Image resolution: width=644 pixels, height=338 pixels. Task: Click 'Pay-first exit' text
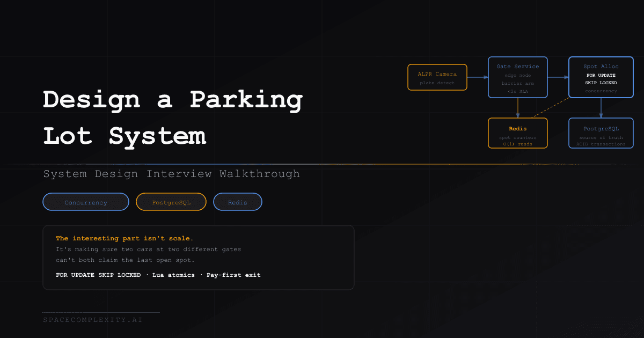tap(233, 275)
